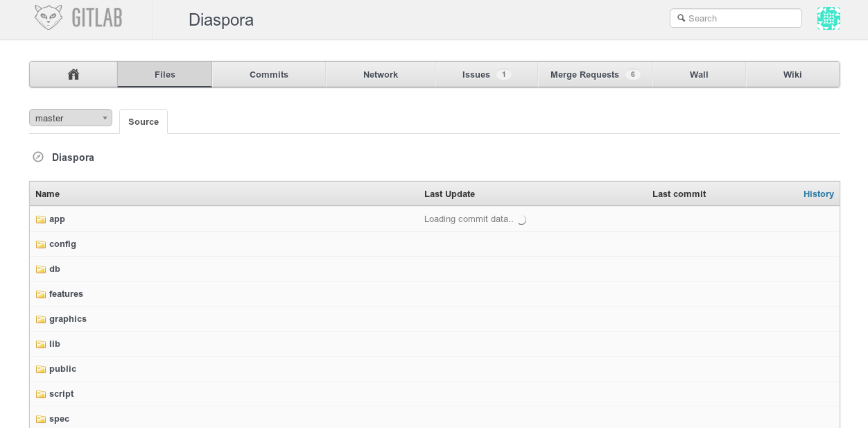This screenshot has height=428, width=868.
Task: Open the db folder link
Action: (55, 269)
